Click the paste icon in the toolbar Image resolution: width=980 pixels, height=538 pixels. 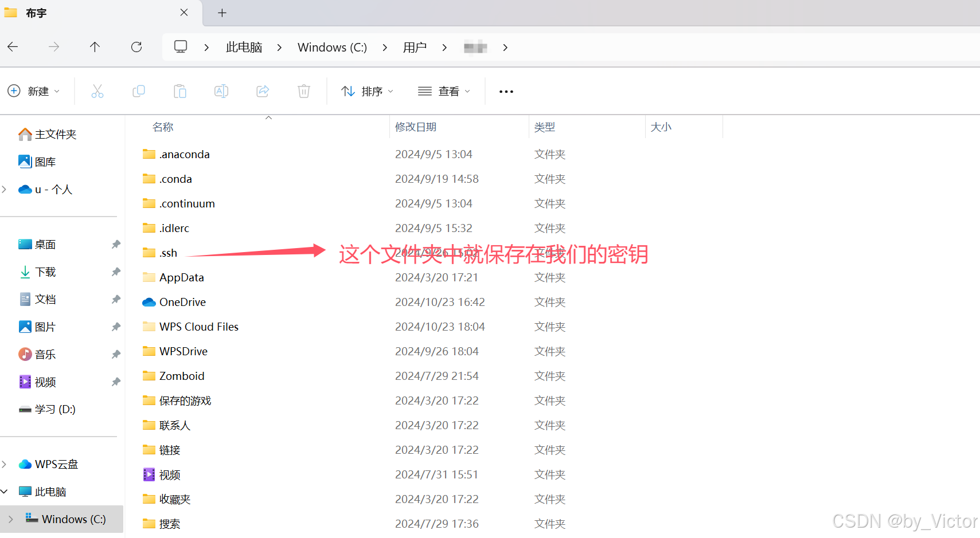click(x=179, y=91)
